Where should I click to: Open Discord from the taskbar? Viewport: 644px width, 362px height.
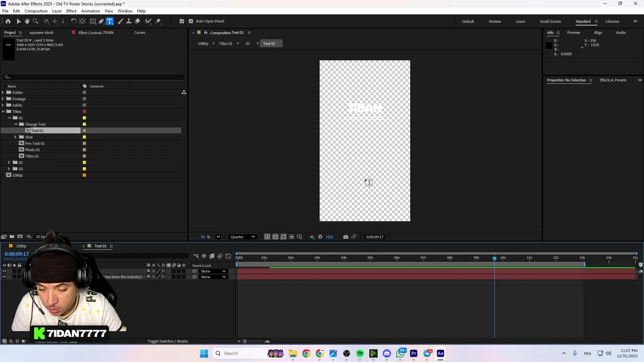click(386, 353)
